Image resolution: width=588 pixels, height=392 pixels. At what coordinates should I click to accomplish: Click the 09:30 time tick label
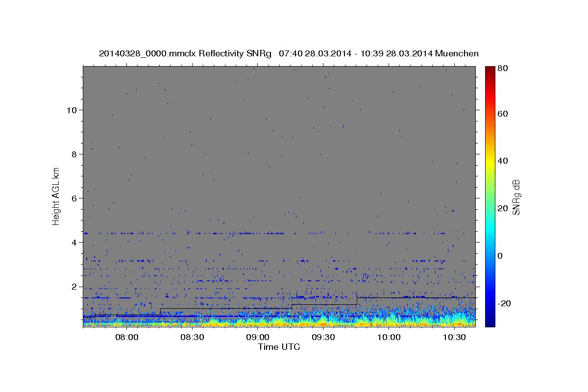[323, 337]
